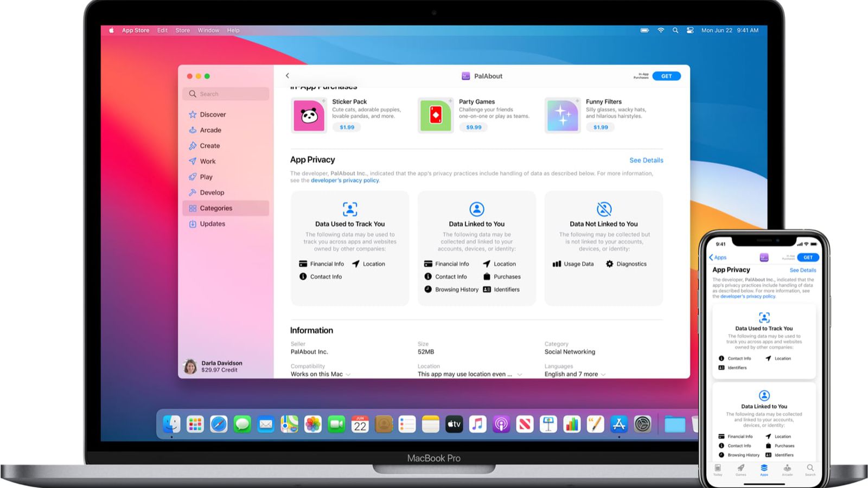This screenshot has width=868, height=488.
Task: Open Spotlight search in the menu bar
Action: (675, 30)
